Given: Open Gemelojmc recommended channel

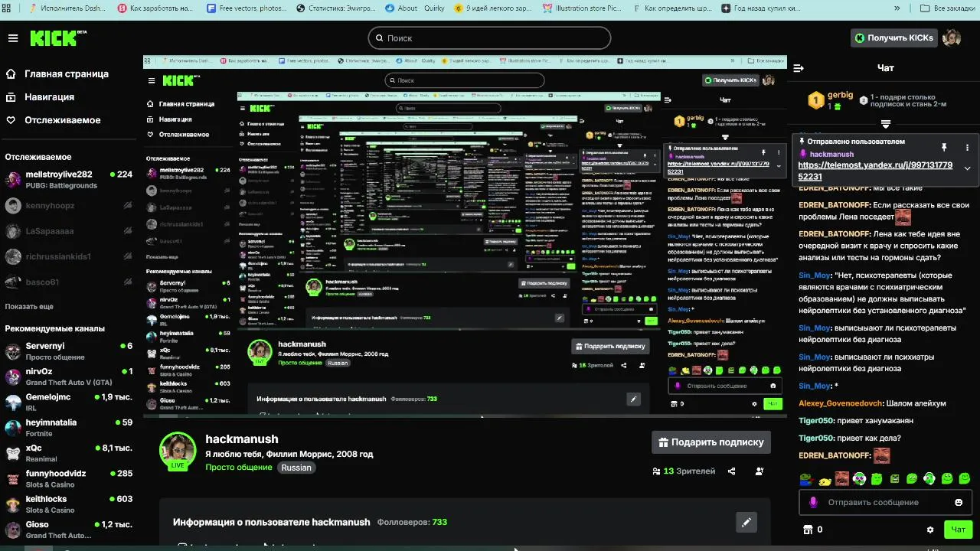Looking at the screenshot, I should 69,402.
